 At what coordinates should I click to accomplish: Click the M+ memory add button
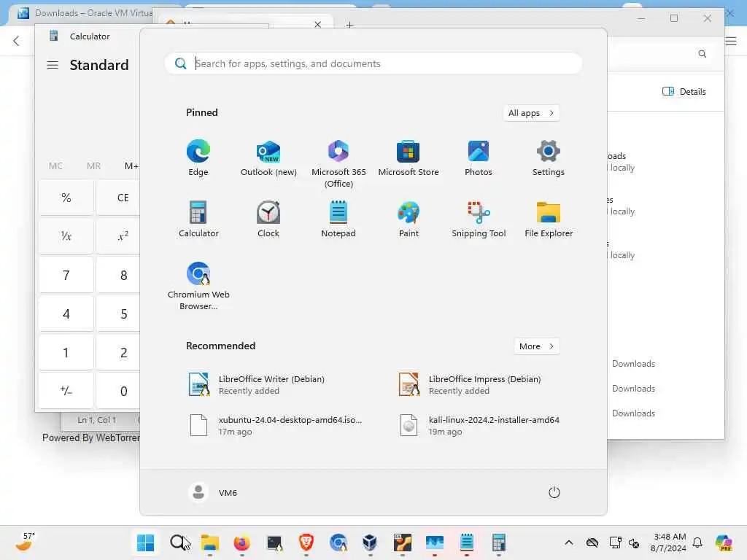pyautogui.click(x=131, y=166)
